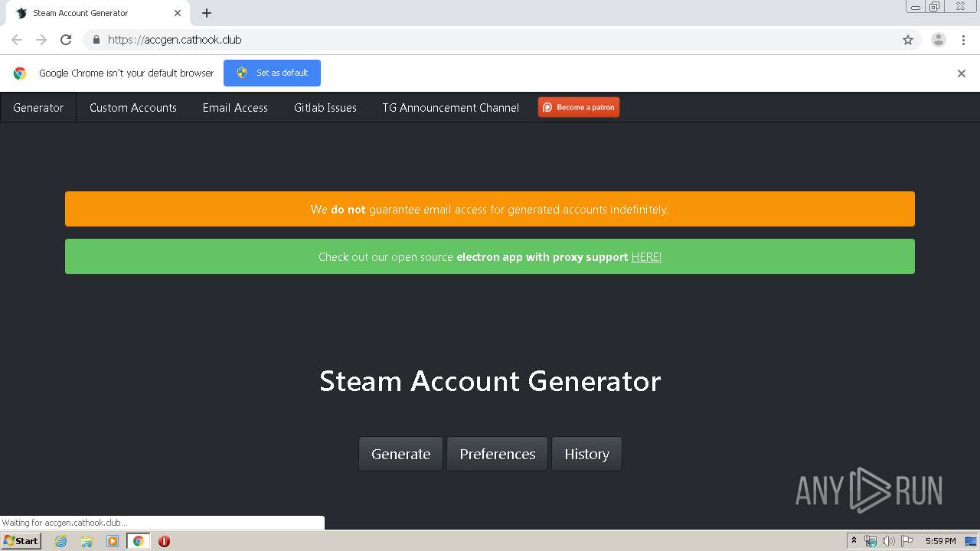Click Become a patron button
The image size is (980, 551).
(x=579, y=107)
